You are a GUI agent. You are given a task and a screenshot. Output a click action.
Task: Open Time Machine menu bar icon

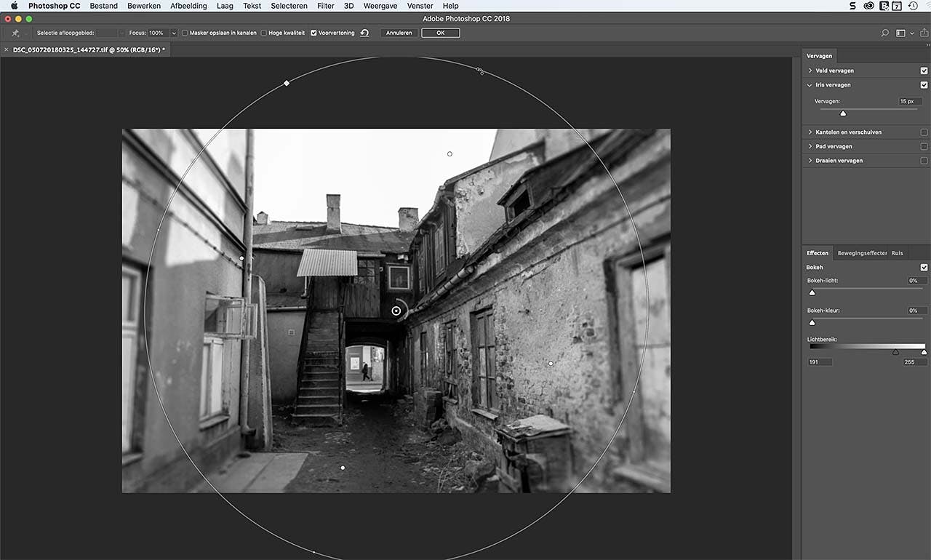click(913, 6)
